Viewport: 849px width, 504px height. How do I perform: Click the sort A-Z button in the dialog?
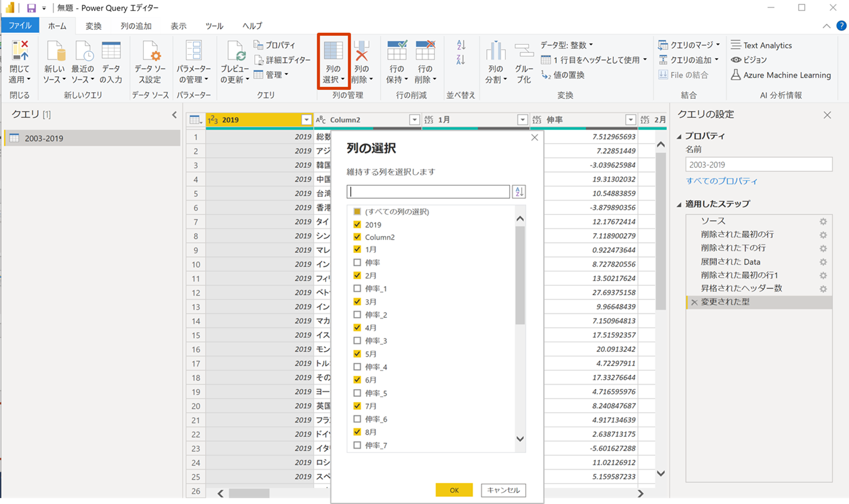pyautogui.click(x=519, y=192)
